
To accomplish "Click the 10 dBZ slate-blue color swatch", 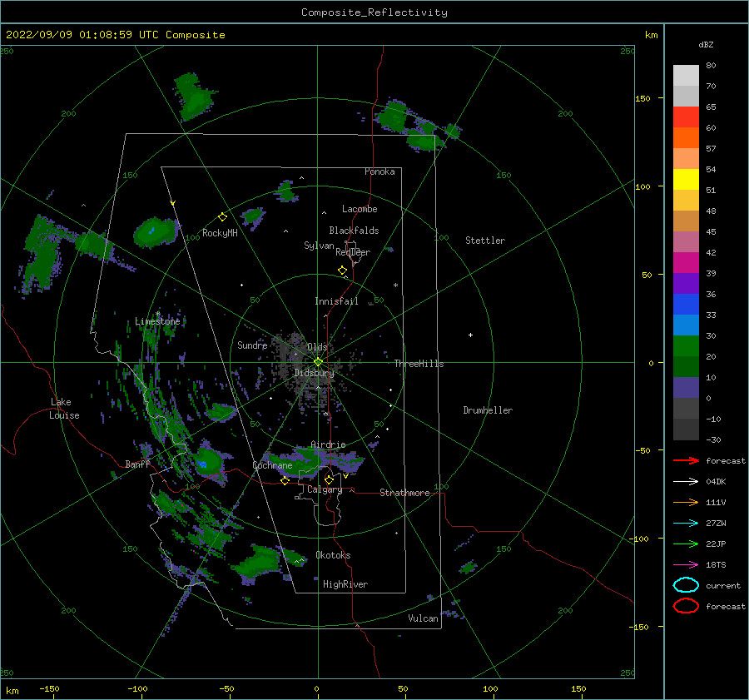I will (x=686, y=388).
